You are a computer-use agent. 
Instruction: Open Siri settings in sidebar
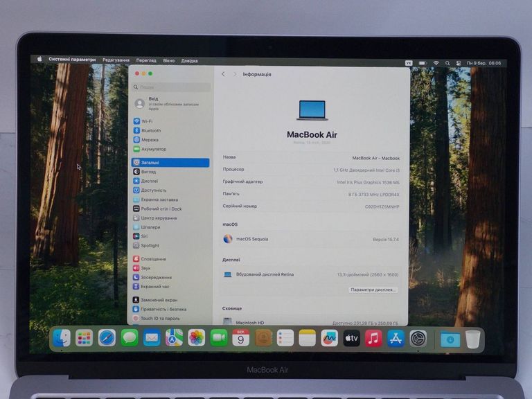tap(140, 236)
